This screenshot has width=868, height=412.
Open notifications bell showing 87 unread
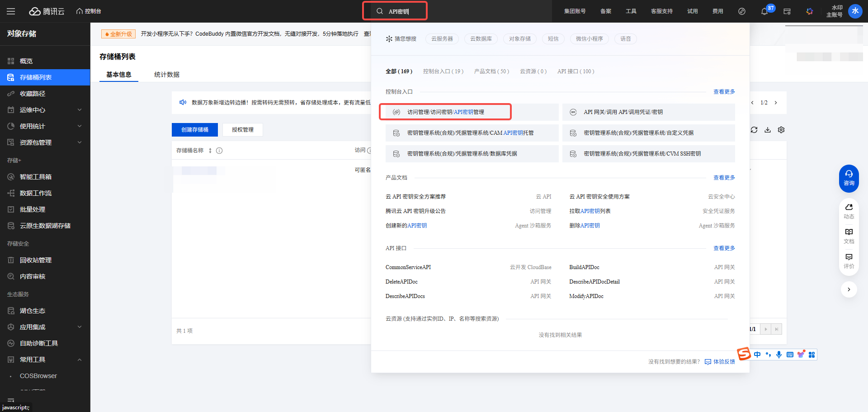point(764,11)
